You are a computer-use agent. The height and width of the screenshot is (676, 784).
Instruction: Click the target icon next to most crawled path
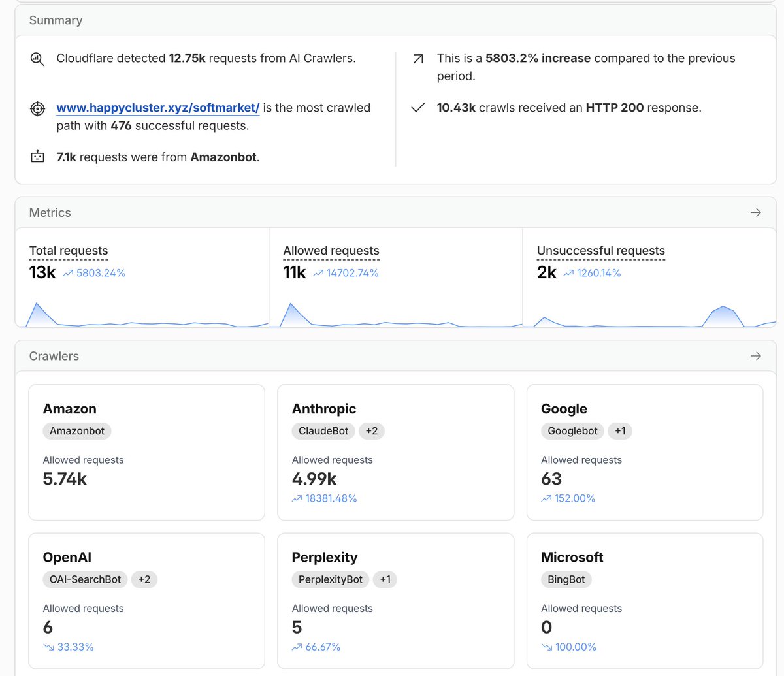coord(38,108)
